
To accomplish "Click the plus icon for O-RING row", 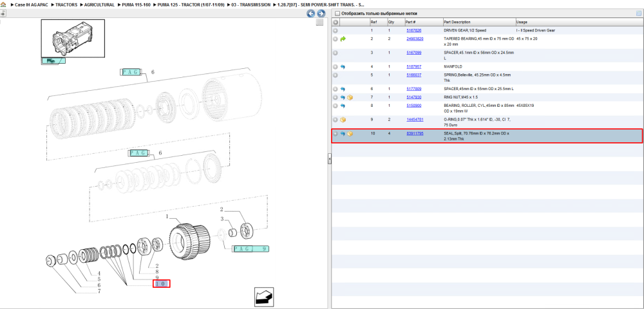I will (336, 119).
